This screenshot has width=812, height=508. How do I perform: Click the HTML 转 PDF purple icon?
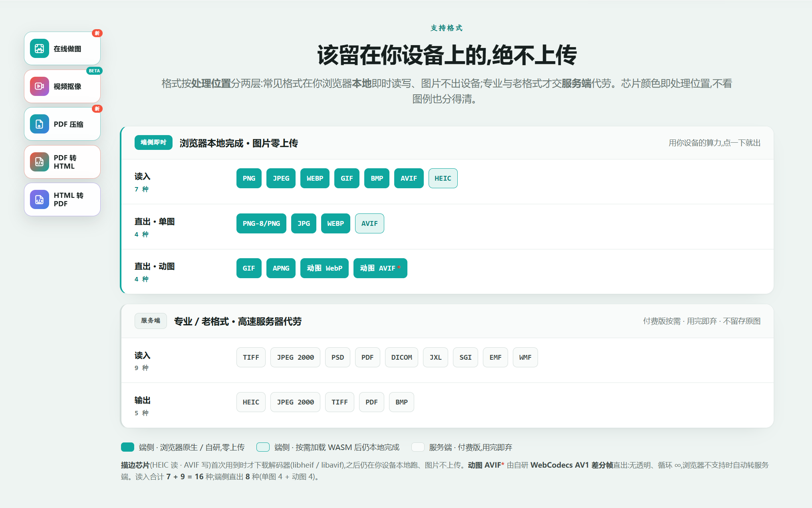(39, 199)
